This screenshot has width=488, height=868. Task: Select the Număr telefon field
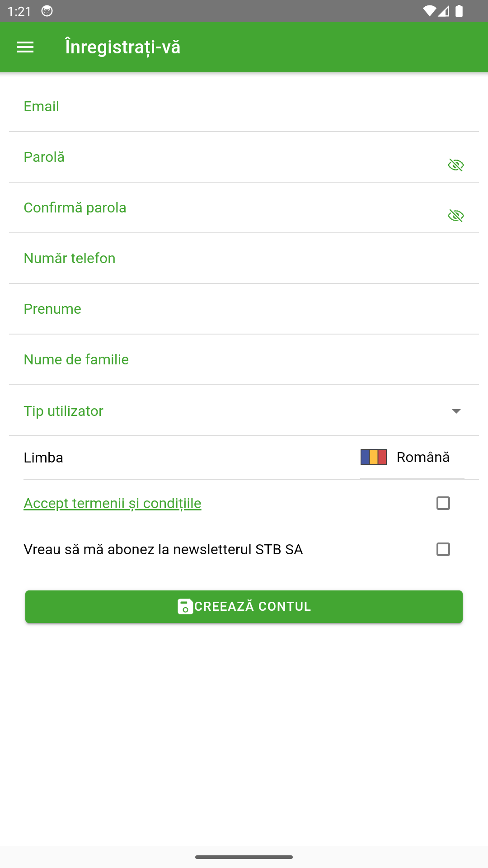coord(244,259)
